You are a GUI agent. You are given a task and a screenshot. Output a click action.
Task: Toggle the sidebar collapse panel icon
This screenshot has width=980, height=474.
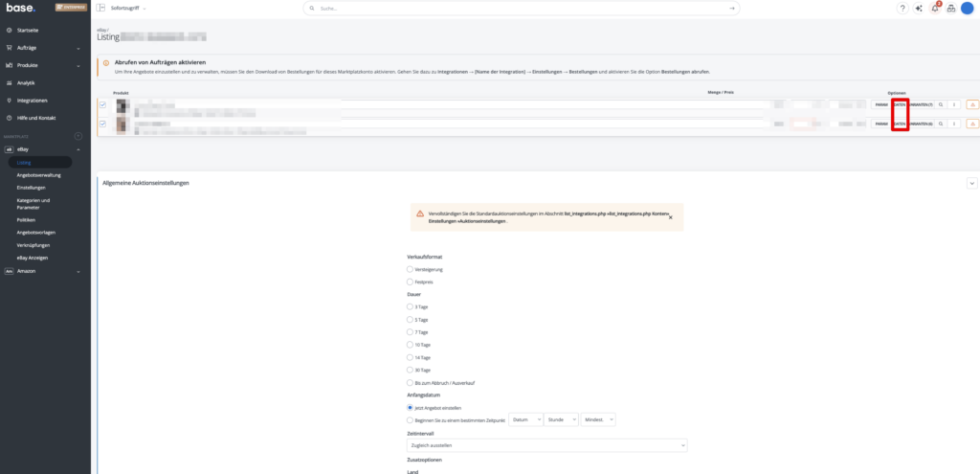100,8
